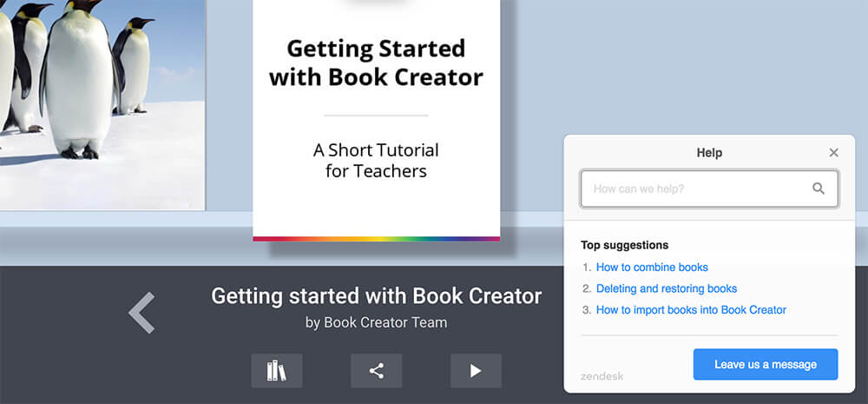Screen dimensions: 868x404
Task: Close the Help widget
Action: click(x=833, y=153)
